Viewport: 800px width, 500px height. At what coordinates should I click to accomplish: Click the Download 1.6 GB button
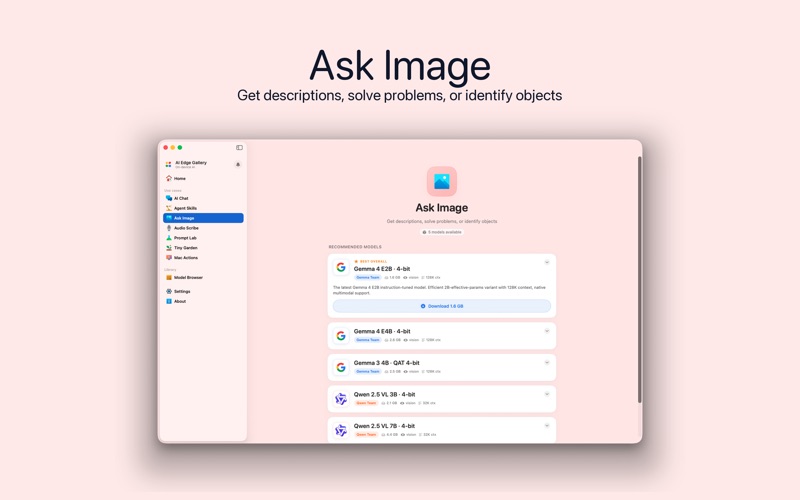point(442,306)
